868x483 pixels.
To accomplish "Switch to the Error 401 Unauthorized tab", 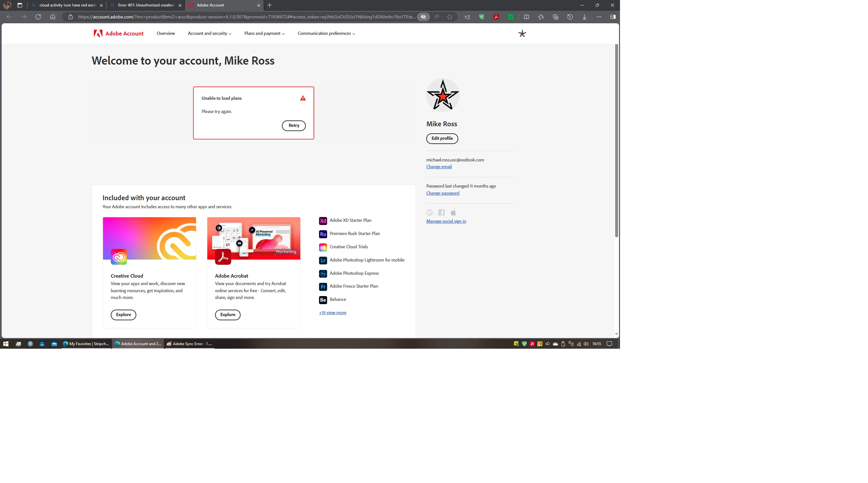I will [146, 5].
